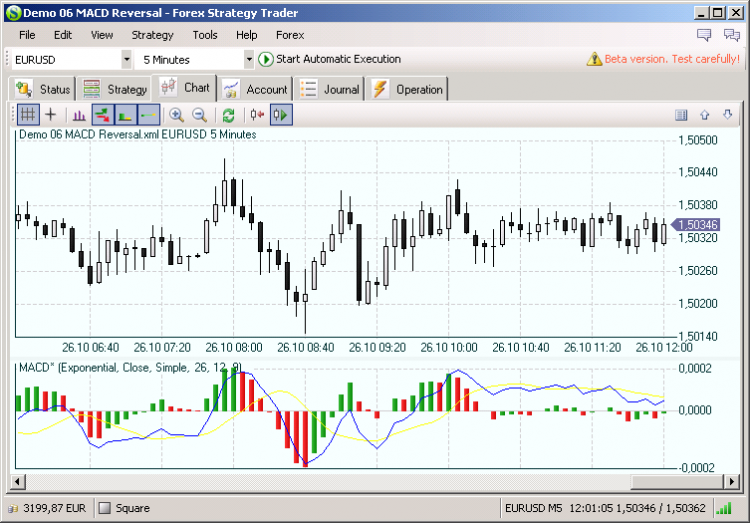This screenshot has height=523, width=750.
Task: Switch to the Journal tab
Action: 330,89
